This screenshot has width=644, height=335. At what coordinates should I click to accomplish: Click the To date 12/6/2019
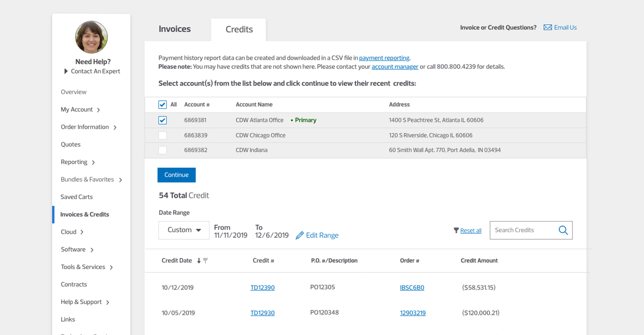272,235
